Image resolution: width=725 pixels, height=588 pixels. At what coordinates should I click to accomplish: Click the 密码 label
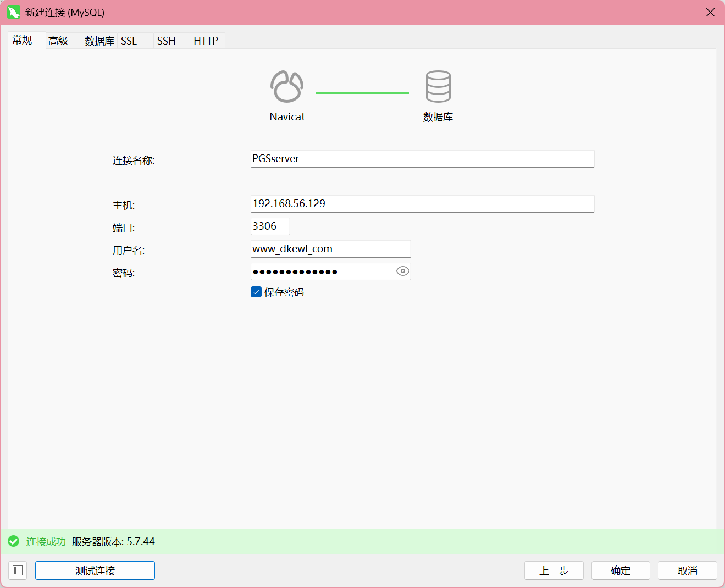click(x=124, y=273)
